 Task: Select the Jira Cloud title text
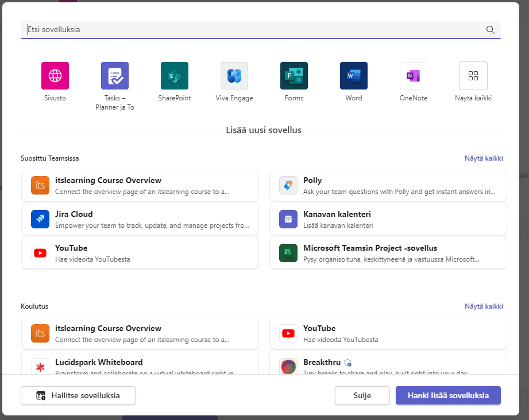(74, 214)
